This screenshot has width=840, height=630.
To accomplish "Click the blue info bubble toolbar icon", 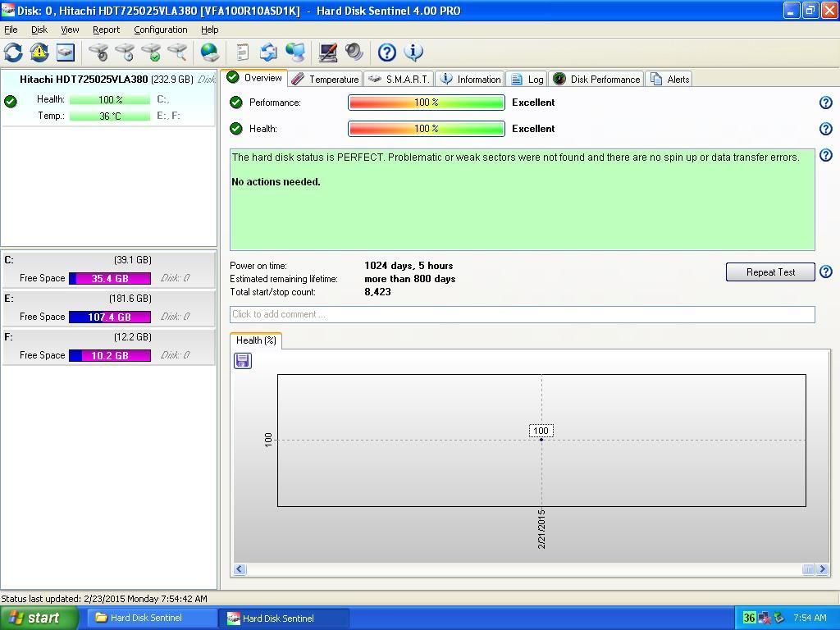I will (413, 52).
